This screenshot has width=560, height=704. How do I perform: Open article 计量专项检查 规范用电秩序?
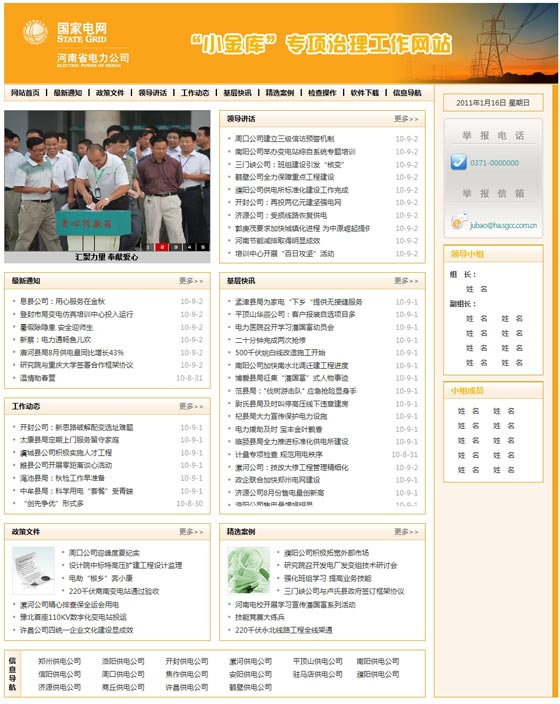tap(279, 454)
